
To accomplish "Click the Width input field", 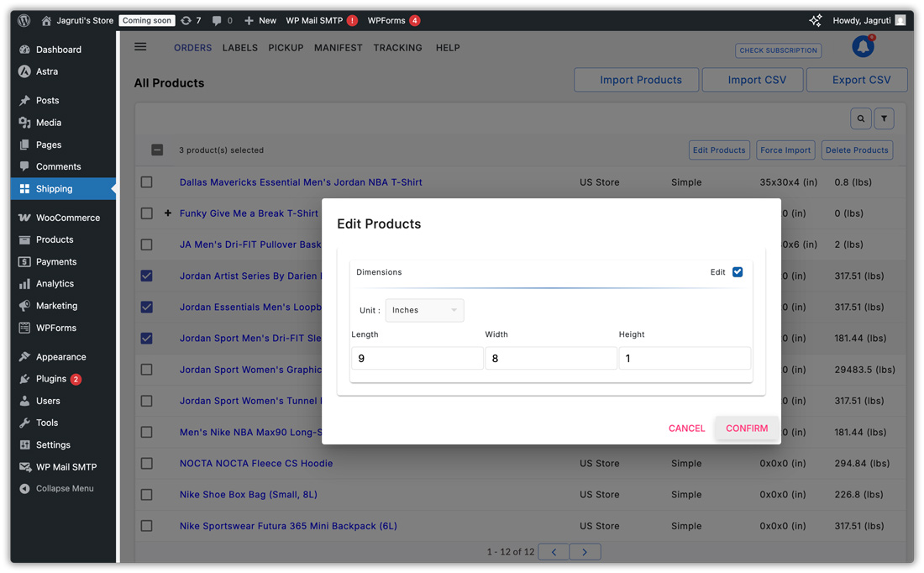I will [551, 359].
